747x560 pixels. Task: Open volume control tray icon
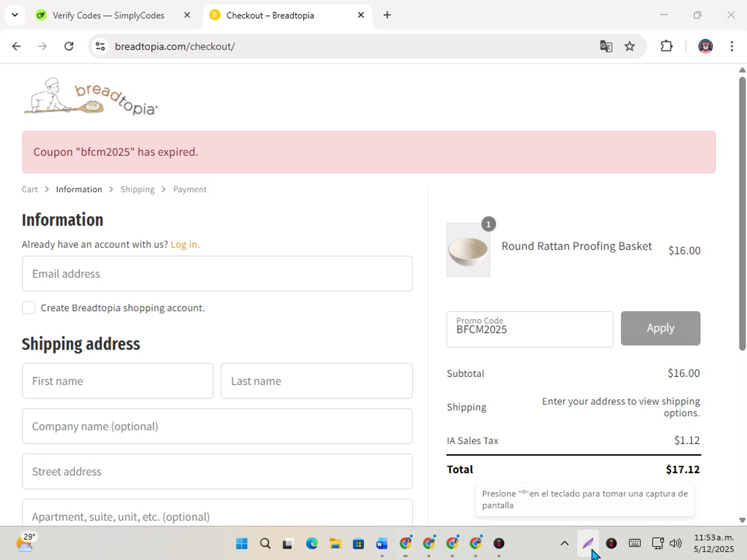click(676, 543)
